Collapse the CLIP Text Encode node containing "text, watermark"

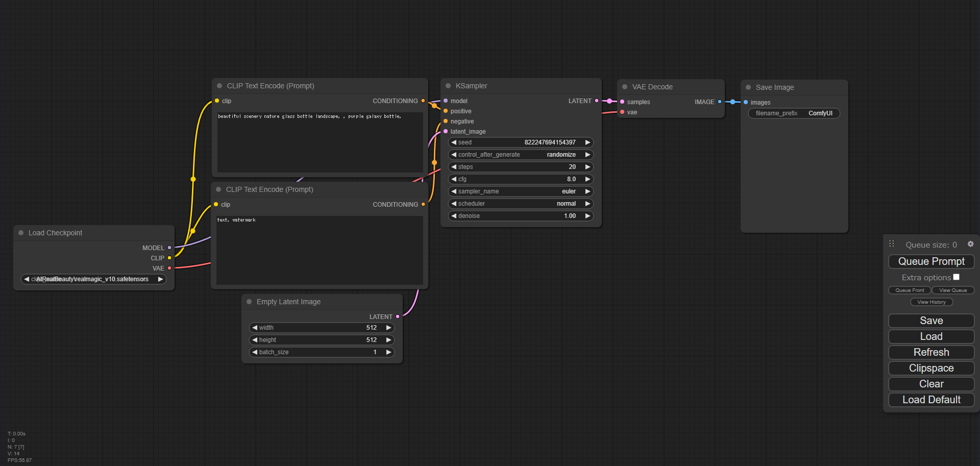pos(218,189)
